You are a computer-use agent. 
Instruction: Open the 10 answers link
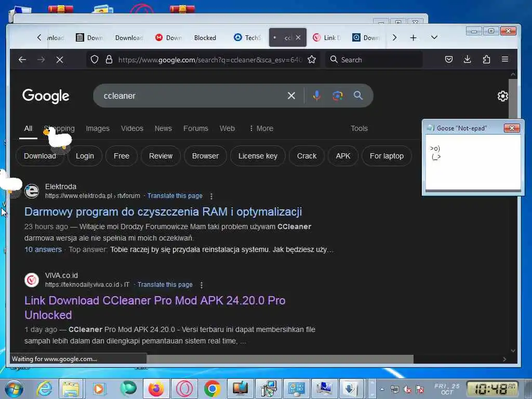[43, 249]
